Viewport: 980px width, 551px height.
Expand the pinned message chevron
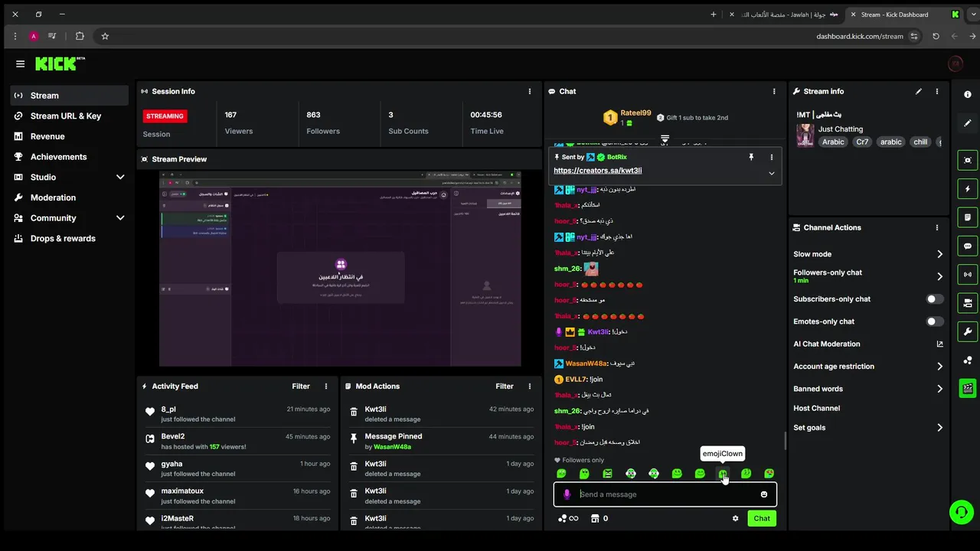[771, 174]
